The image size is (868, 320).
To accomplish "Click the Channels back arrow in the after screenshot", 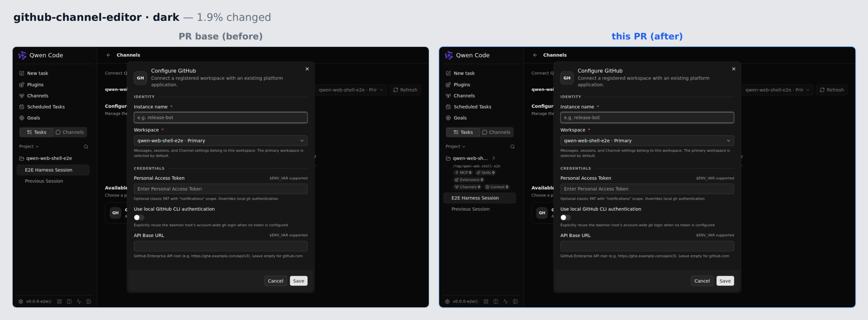I will (x=535, y=55).
